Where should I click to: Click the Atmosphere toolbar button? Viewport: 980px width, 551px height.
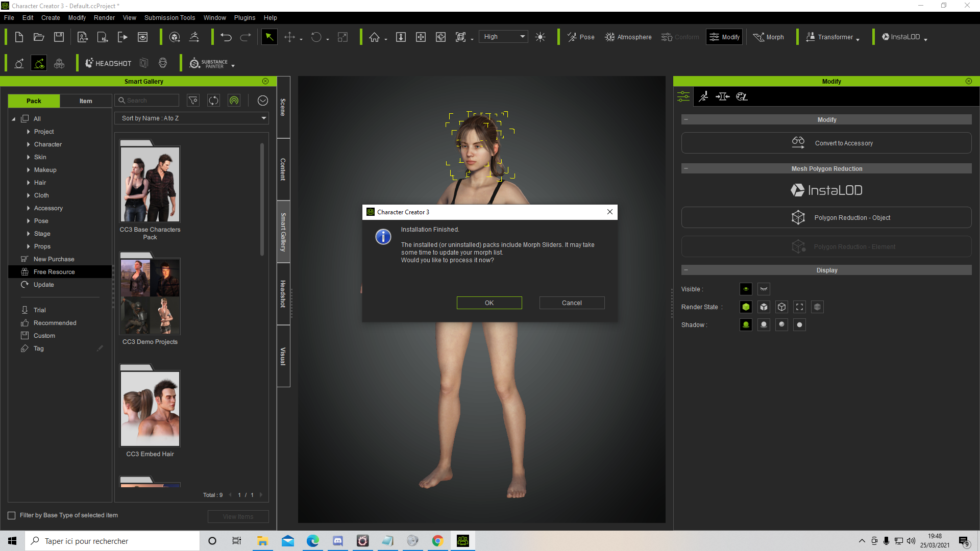coord(628,37)
